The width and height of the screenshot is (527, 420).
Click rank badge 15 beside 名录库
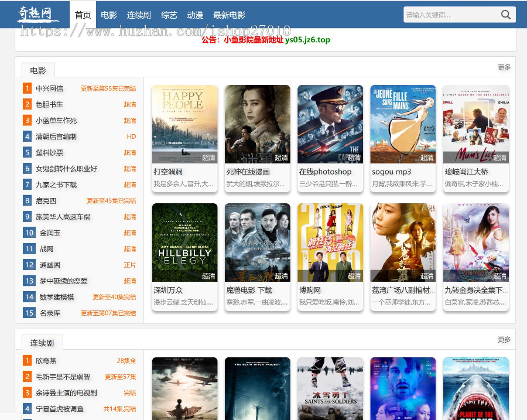coord(29,313)
